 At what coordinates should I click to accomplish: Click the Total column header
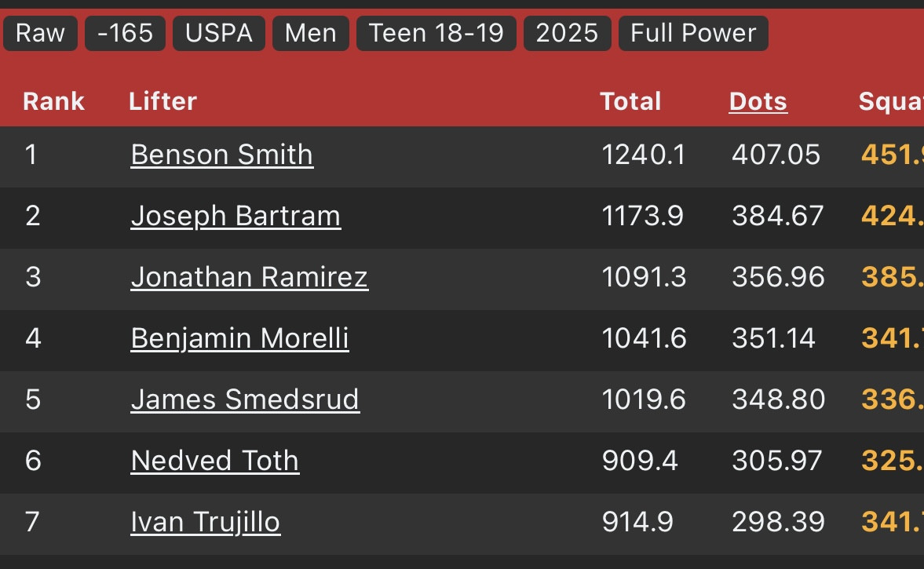point(630,101)
